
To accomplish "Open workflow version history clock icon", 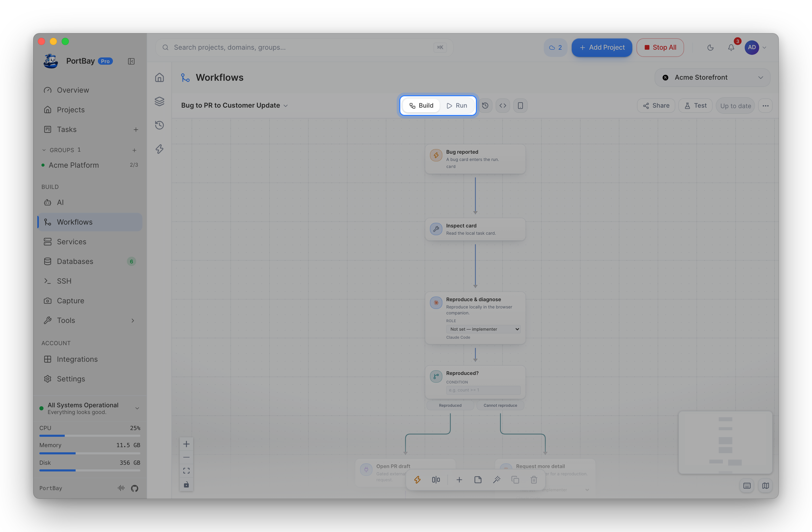I will coord(485,106).
